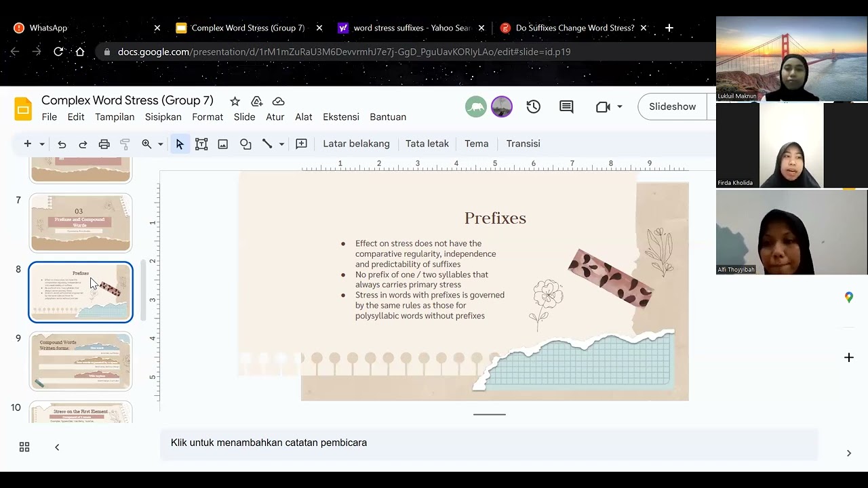Viewport: 868px width, 488px height.
Task: Star the Complex Word Stress presentation
Action: pyautogui.click(x=235, y=101)
